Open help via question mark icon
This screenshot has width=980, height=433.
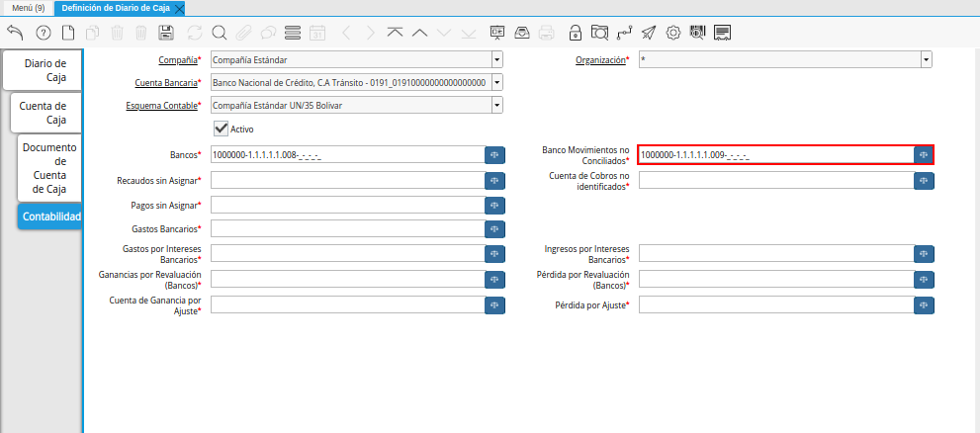[44, 33]
